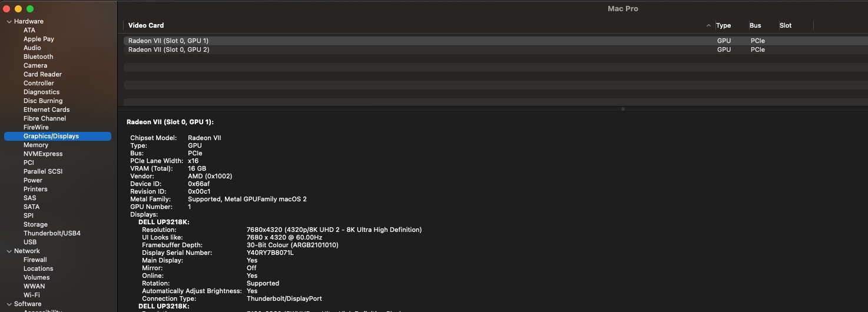Select Graphics/Displays in the sidebar
This screenshot has height=312, width=868.
point(58,136)
